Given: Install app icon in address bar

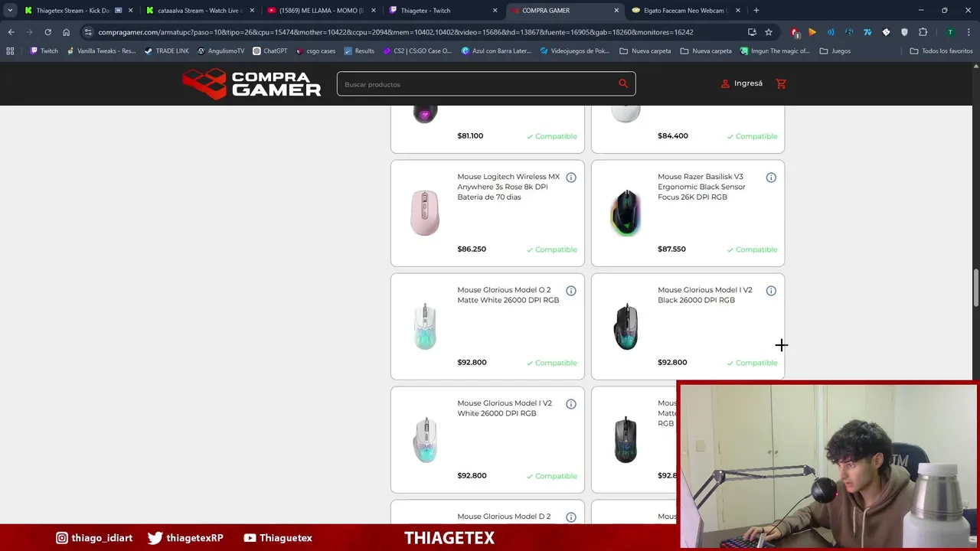Looking at the screenshot, I should 752,32.
